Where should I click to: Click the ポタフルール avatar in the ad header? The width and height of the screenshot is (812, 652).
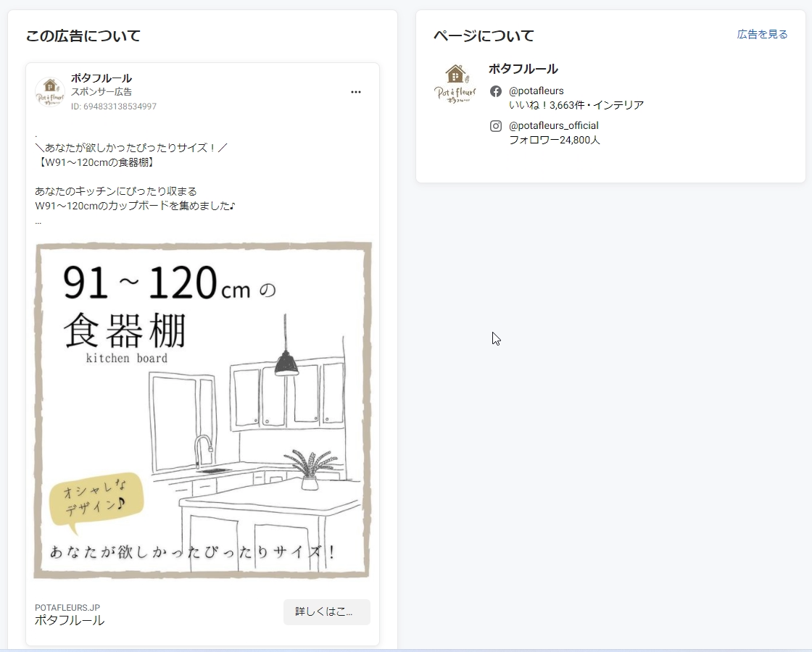coord(50,92)
